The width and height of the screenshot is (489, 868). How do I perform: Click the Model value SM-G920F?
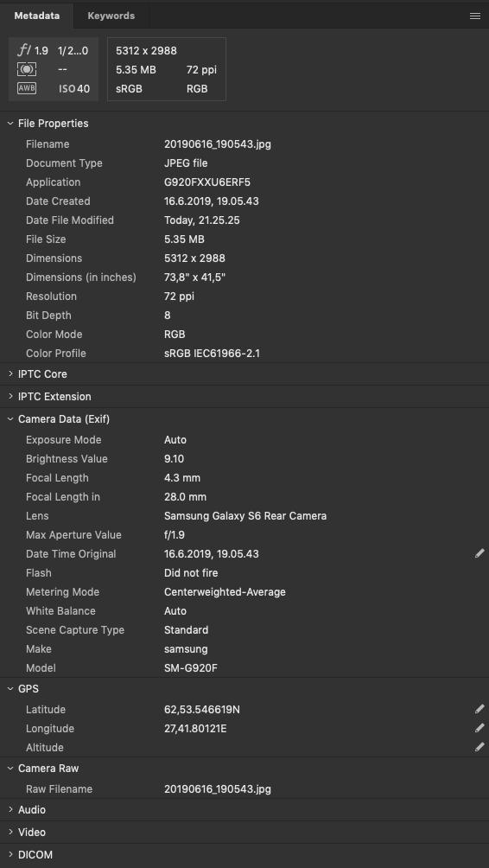(x=191, y=668)
